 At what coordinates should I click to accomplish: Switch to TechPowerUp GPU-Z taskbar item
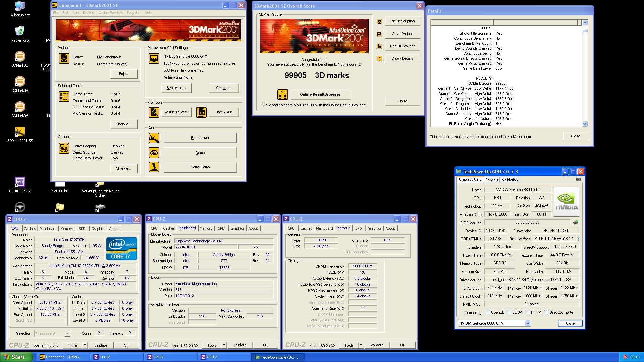278,357
